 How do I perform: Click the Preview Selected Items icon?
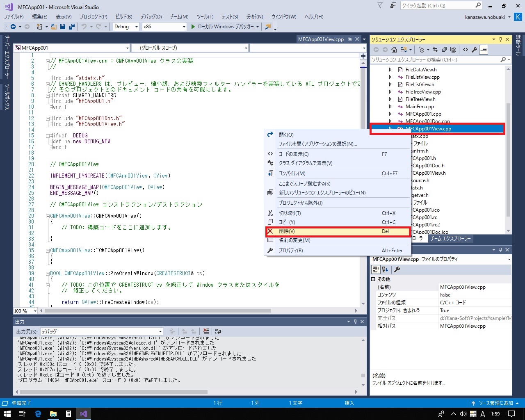tap(484, 50)
